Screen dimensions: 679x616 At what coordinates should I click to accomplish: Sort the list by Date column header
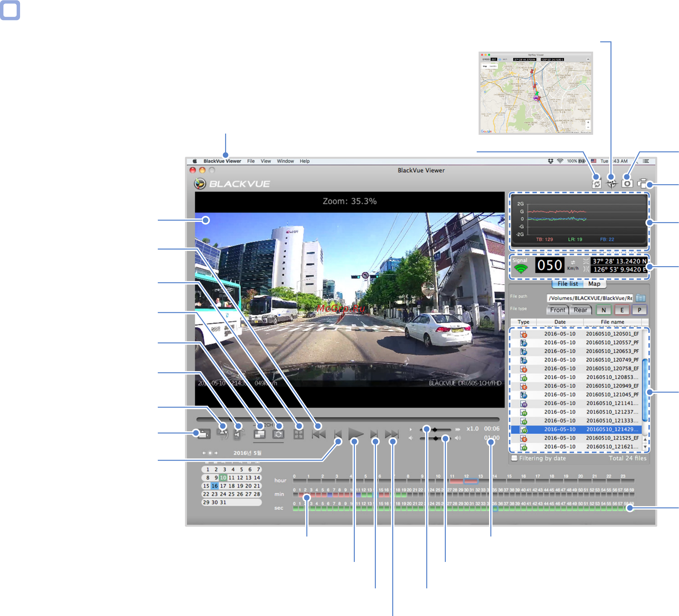tap(560, 322)
